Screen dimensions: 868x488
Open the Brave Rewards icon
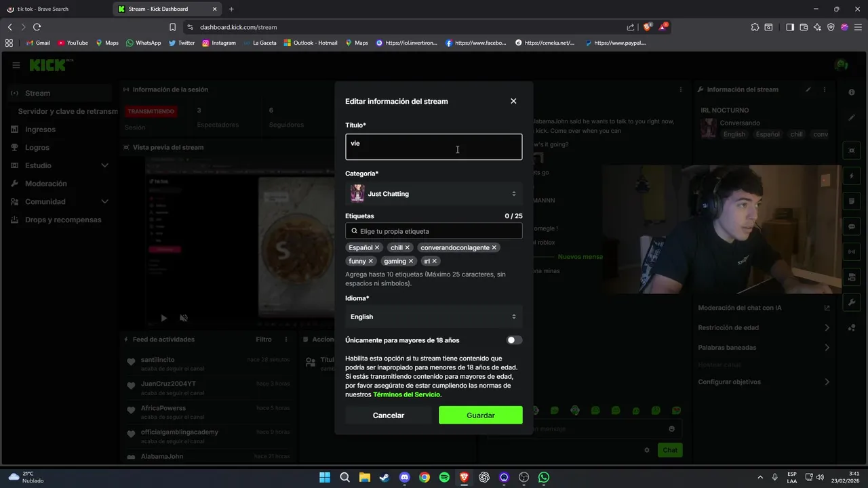tap(665, 27)
